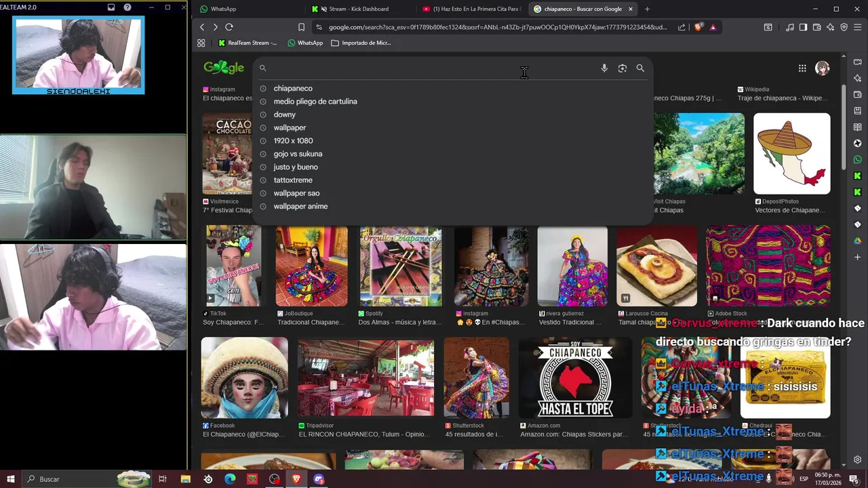The image size is (868, 488).
Task: Click the search magnifier button in search bar
Action: tap(640, 68)
